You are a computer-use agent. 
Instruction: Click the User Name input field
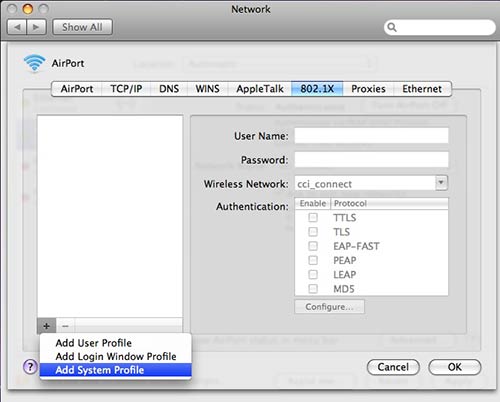(371, 136)
